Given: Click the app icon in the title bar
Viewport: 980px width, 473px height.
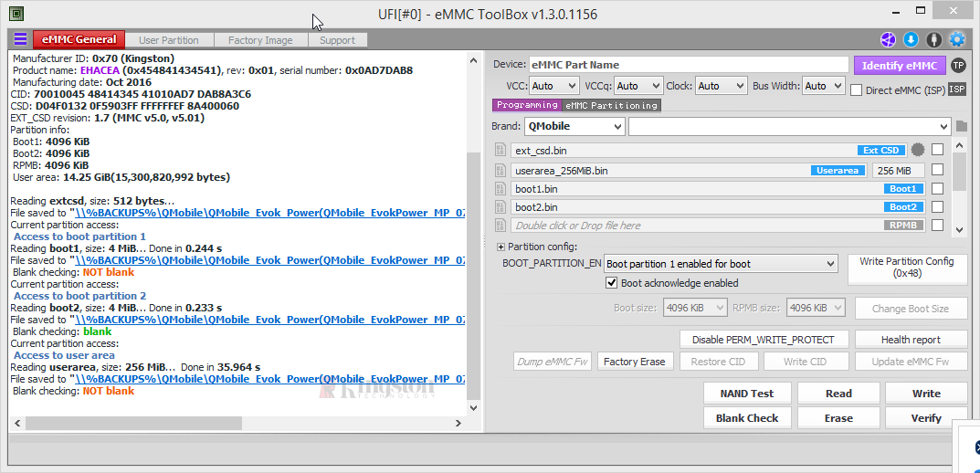Looking at the screenshot, I should click(16, 13).
